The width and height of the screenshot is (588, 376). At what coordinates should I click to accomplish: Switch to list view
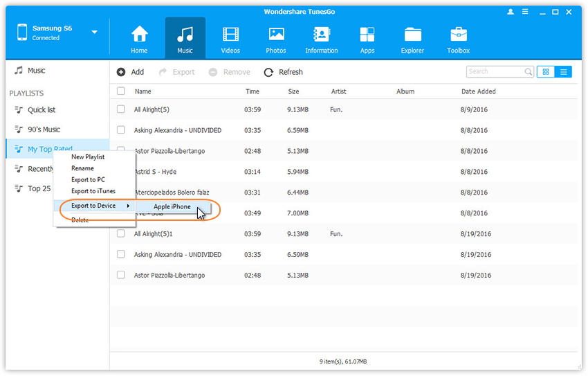(x=563, y=72)
